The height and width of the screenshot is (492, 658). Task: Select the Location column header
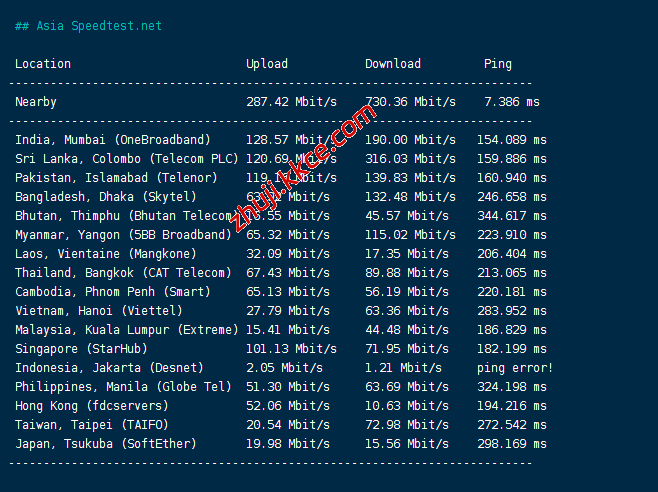43,64
